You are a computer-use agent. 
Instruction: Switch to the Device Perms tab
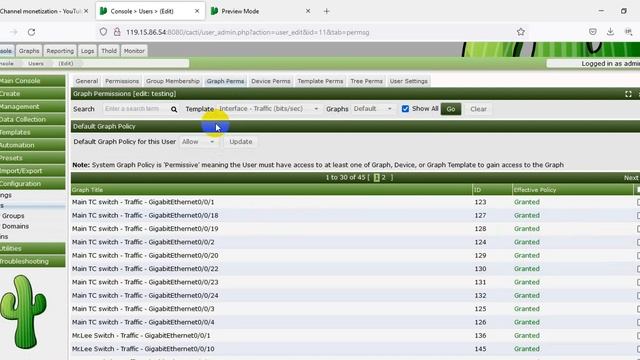[x=271, y=81]
